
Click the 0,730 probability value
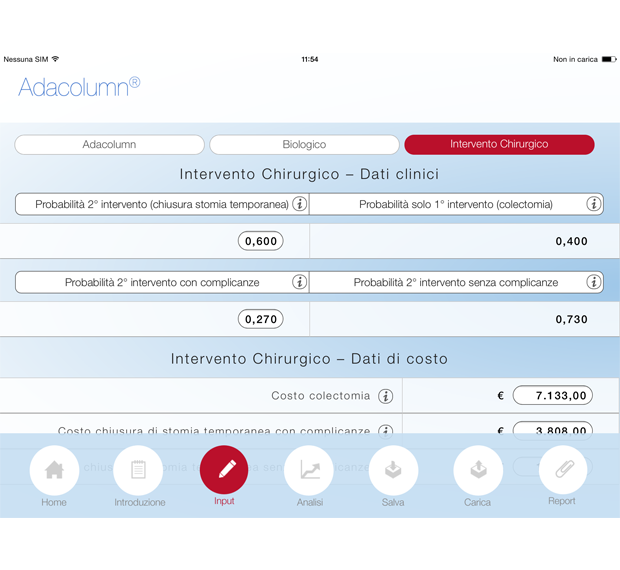pos(571,319)
